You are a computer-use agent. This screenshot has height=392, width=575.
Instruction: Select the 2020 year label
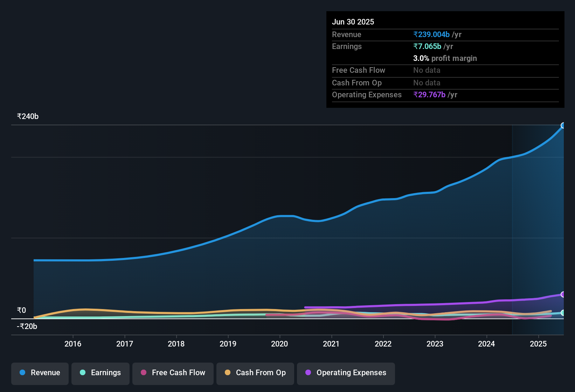pyautogui.click(x=279, y=344)
